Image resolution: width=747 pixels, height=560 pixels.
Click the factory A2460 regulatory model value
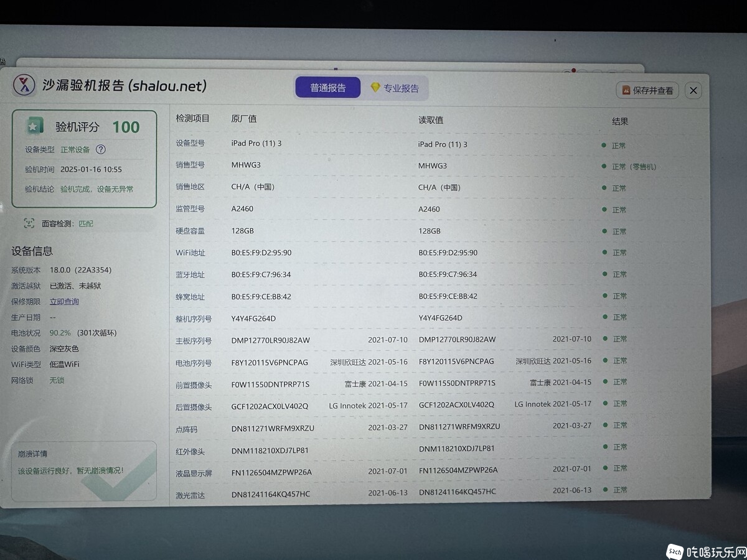click(x=242, y=209)
